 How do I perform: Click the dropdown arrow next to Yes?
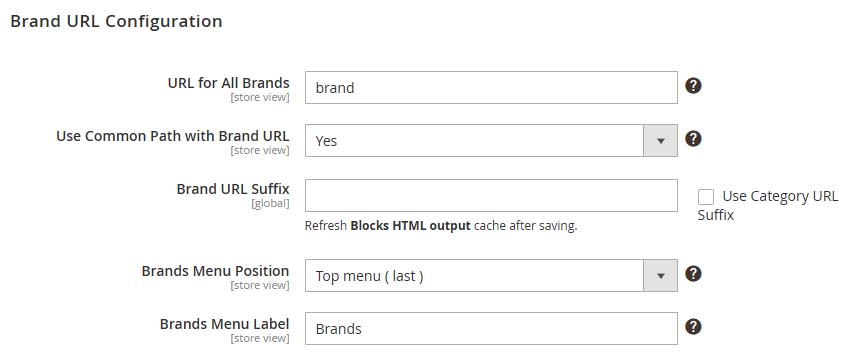coord(661,141)
